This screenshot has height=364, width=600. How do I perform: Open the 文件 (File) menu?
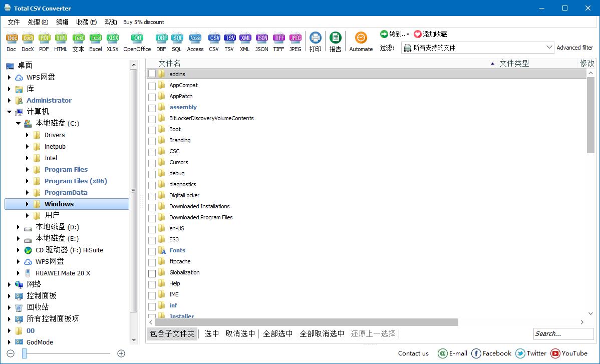(14, 22)
